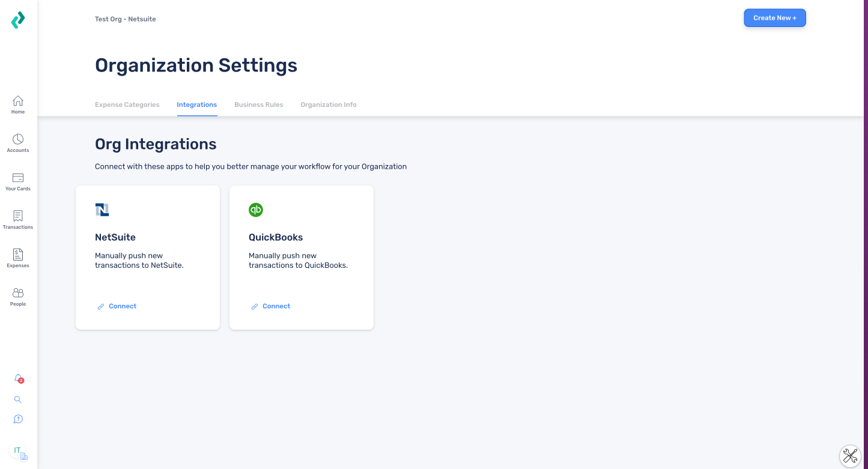Viewport: 868px width, 469px height.
Task: Navigate to the Expenses section
Action: click(x=18, y=258)
